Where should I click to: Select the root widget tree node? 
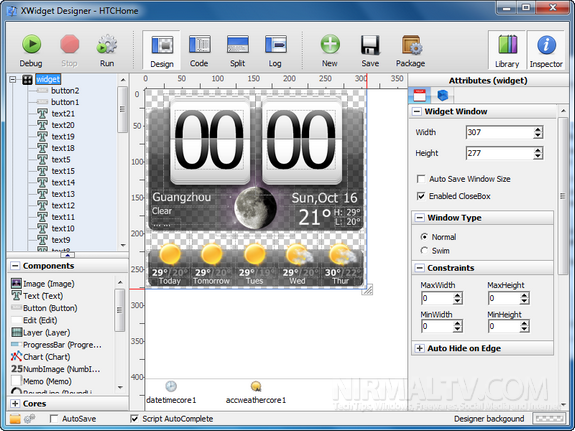[x=48, y=79]
